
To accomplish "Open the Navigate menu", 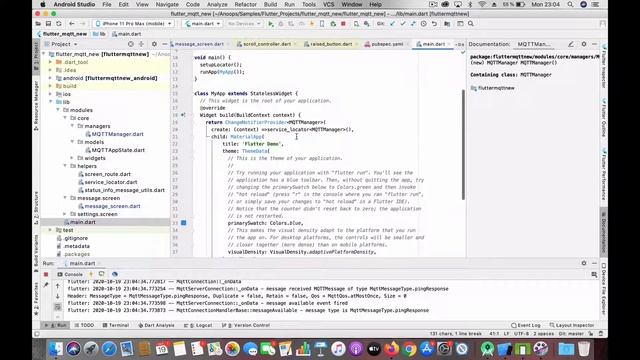I will tap(167, 4).
